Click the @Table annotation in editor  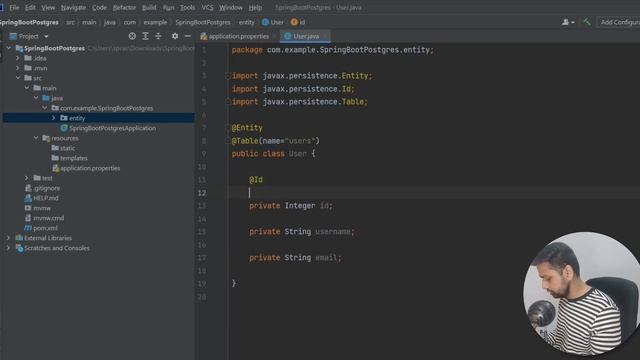[x=245, y=141]
